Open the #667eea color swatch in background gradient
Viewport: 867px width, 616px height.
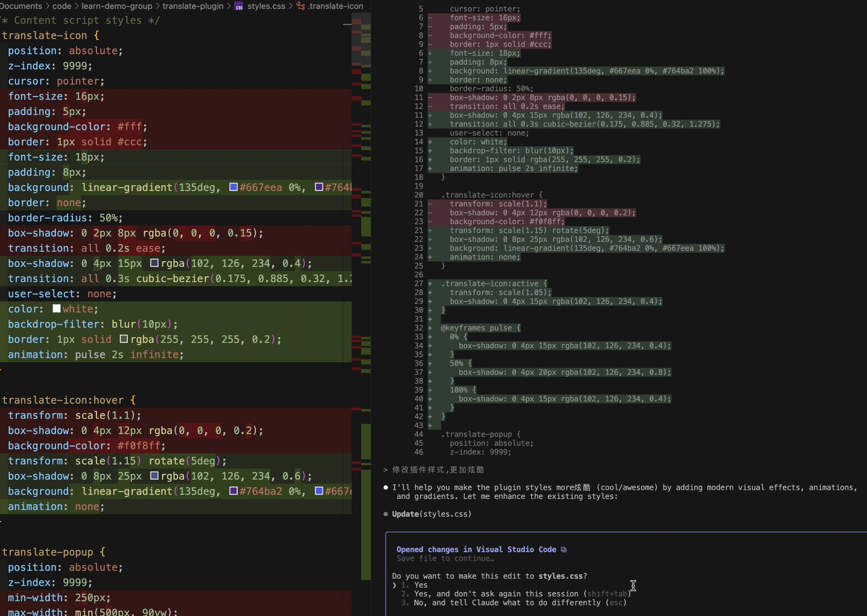[233, 187]
